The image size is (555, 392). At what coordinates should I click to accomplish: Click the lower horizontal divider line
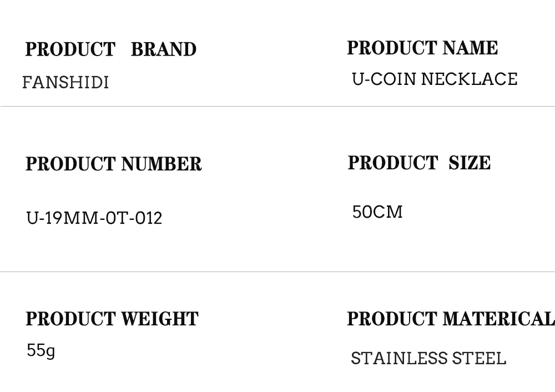[x=277, y=272]
